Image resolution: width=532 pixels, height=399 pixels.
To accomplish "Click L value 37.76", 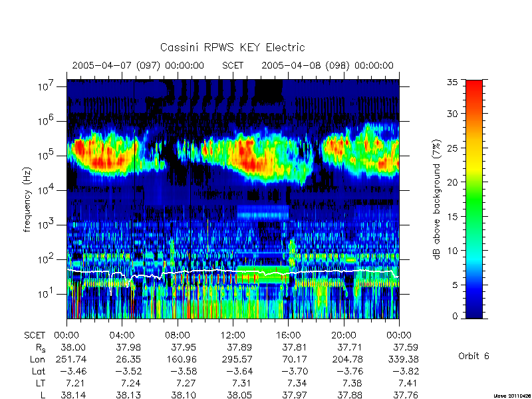I will click(406, 395).
